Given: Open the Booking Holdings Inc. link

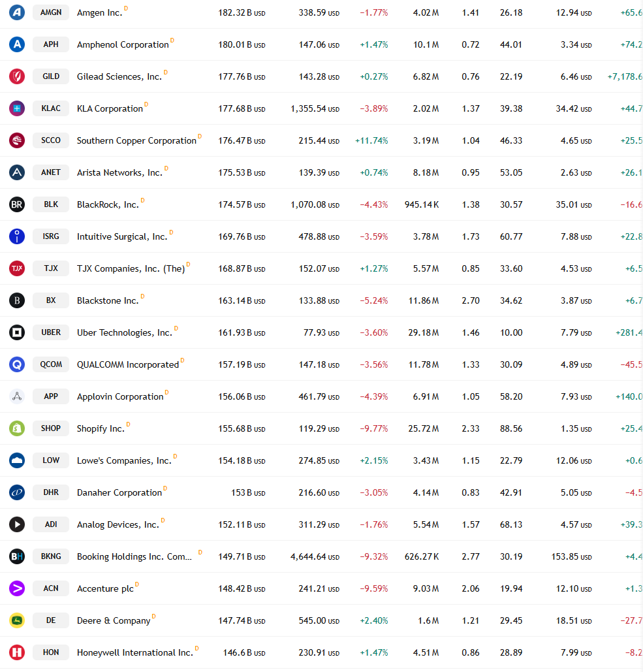Looking at the screenshot, I should [134, 556].
